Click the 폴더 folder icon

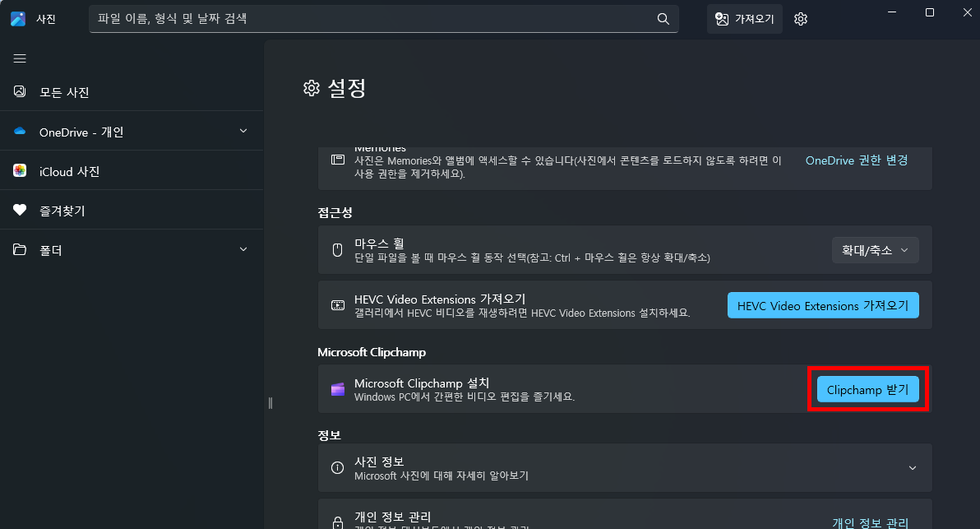(20, 249)
